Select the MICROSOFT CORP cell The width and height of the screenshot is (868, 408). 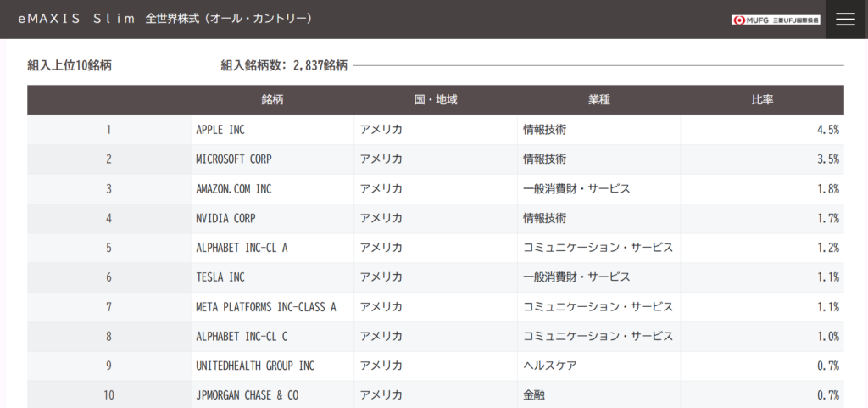point(272,159)
